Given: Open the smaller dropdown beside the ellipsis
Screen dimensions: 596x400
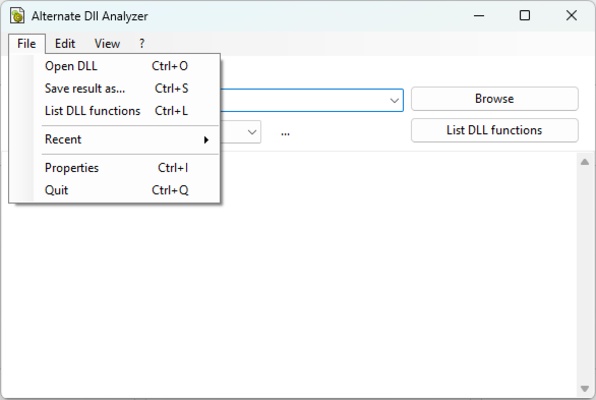Looking at the screenshot, I should [x=252, y=132].
